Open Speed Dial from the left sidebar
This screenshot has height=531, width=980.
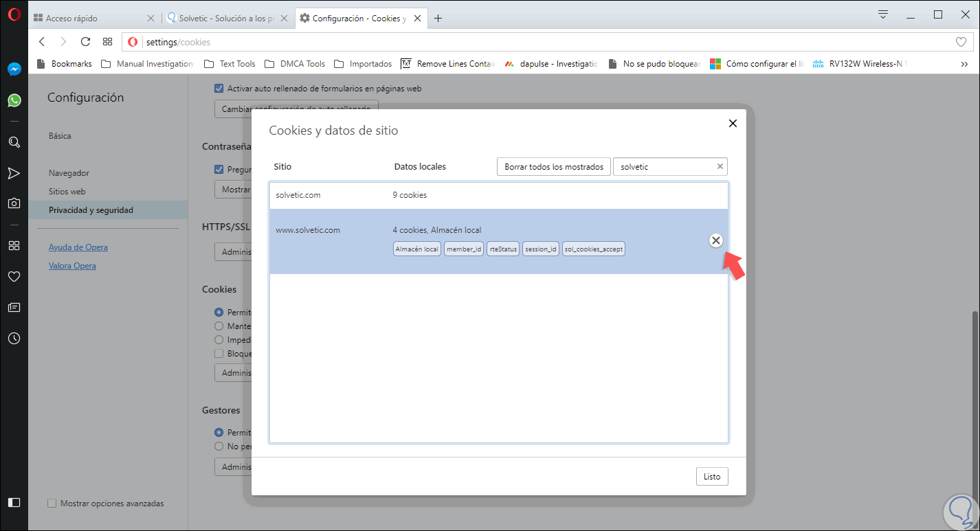click(x=14, y=246)
